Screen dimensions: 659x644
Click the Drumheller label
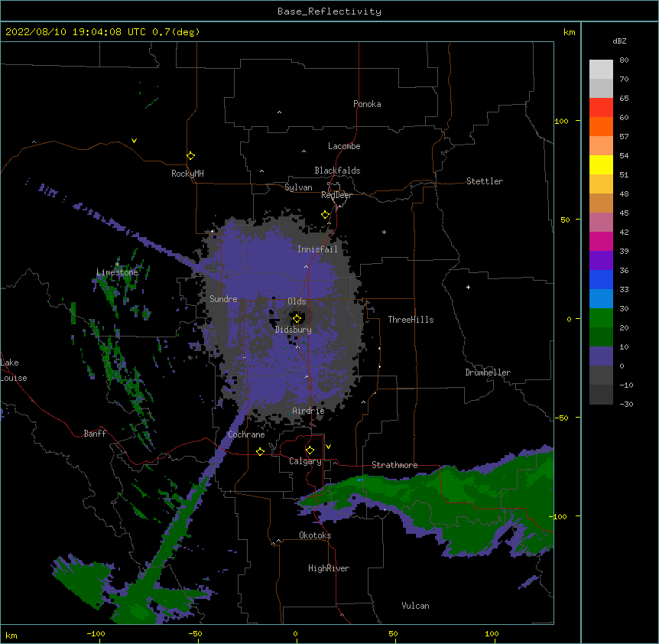[x=488, y=372]
